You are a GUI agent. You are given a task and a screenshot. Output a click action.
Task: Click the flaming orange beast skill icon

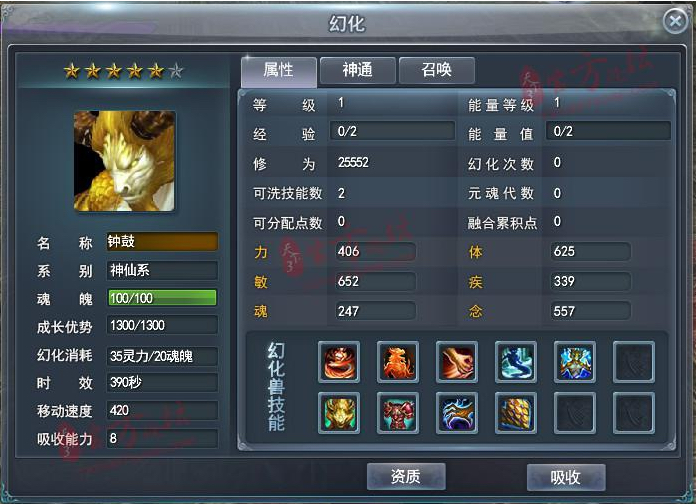click(x=398, y=362)
